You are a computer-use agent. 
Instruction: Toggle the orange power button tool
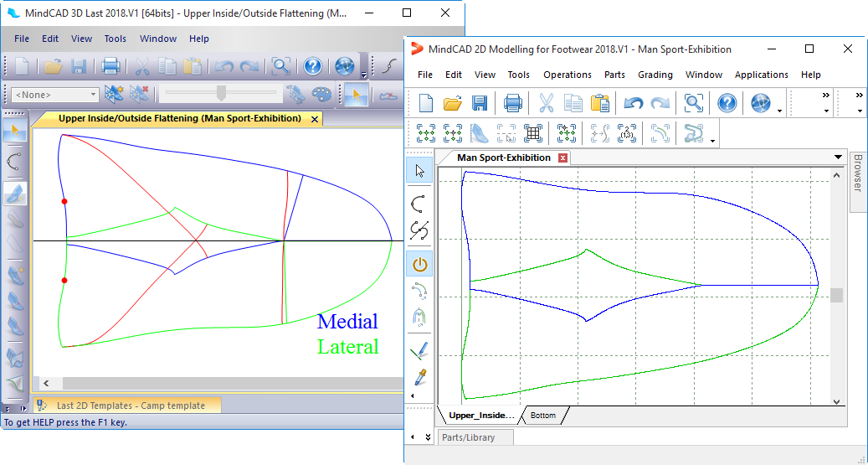pyautogui.click(x=419, y=264)
